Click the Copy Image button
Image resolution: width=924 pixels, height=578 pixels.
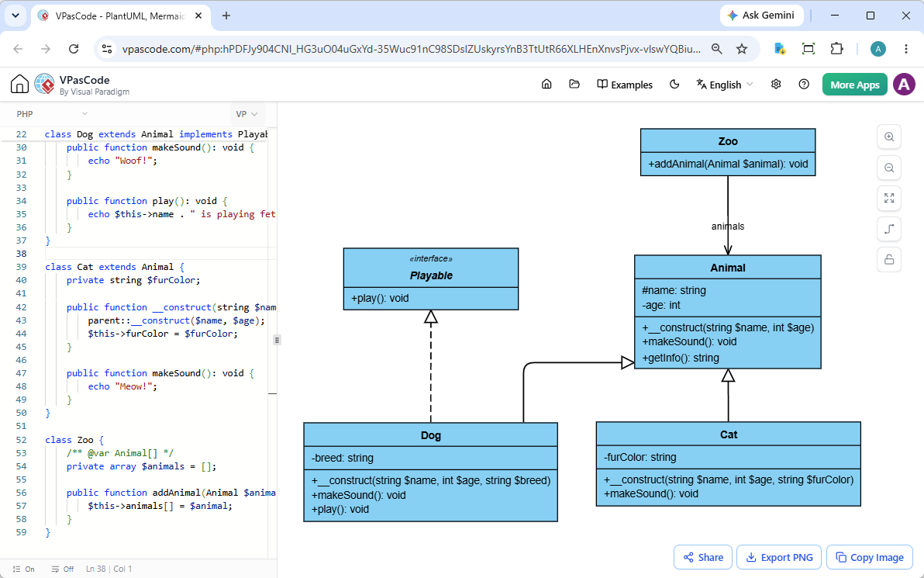coord(870,557)
